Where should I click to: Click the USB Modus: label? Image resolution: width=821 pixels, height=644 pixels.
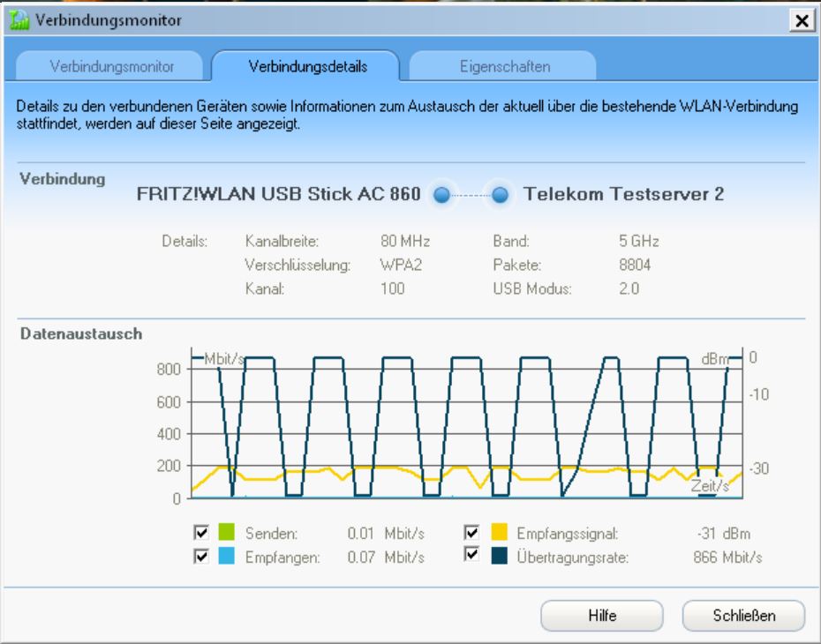[532, 288]
